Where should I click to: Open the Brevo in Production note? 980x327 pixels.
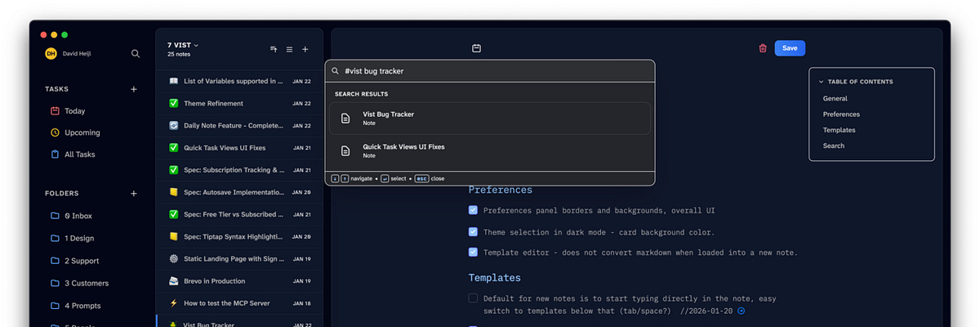pyautogui.click(x=239, y=281)
